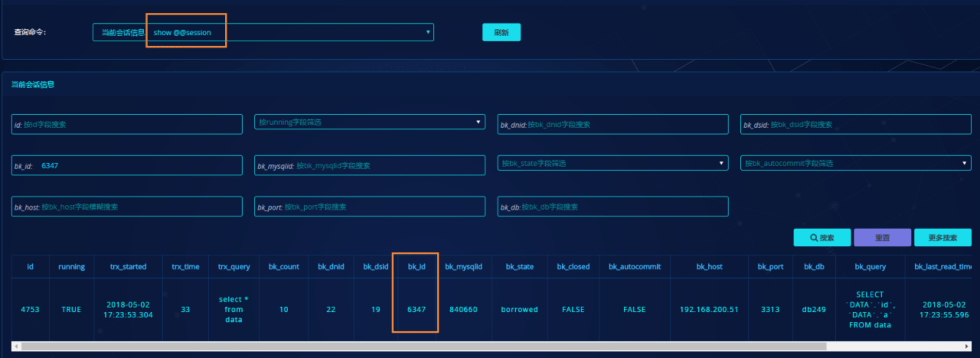Click the bk_host column header
This screenshot has width=980, height=358.
click(709, 267)
